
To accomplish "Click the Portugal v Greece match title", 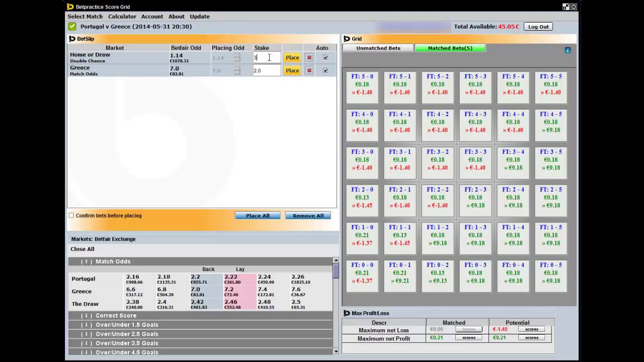I will coord(136,27).
